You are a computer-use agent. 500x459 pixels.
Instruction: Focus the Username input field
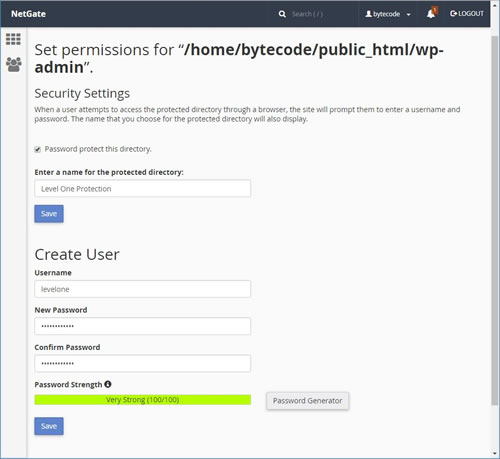tap(143, 289)
